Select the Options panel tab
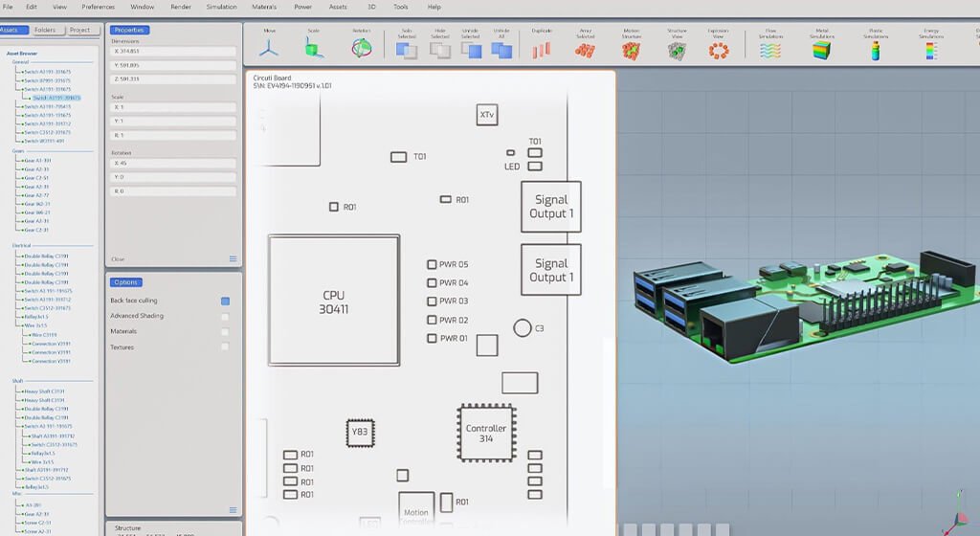 coord(125,282)
